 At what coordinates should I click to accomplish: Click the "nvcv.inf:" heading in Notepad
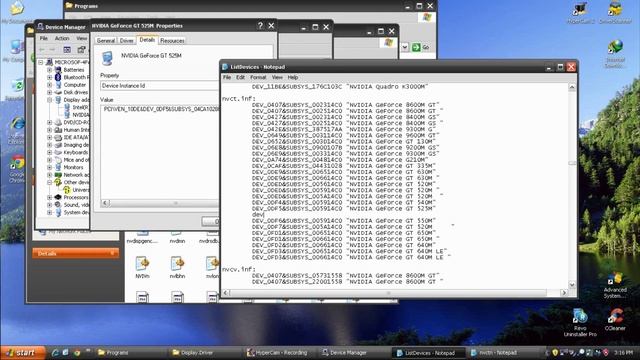pos(239,269)
